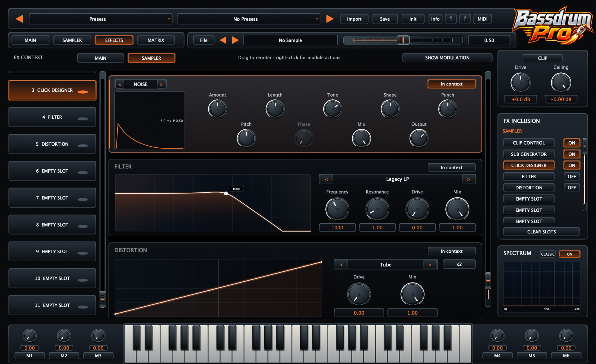The height and width of the screenshot is (364, 596).
Task: Click SHOW MODULATION button
Action: pos(447,58)
